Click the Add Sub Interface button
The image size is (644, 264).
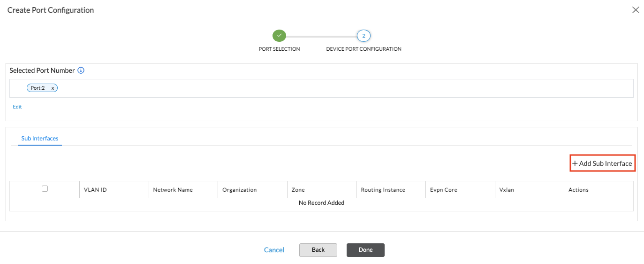(x=602, y=163)
